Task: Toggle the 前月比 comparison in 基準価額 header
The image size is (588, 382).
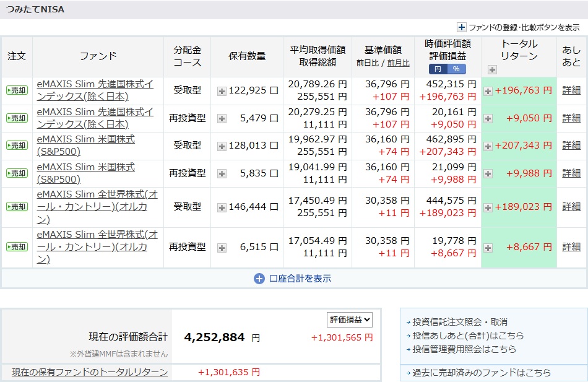Action: [x=398, y=63]
